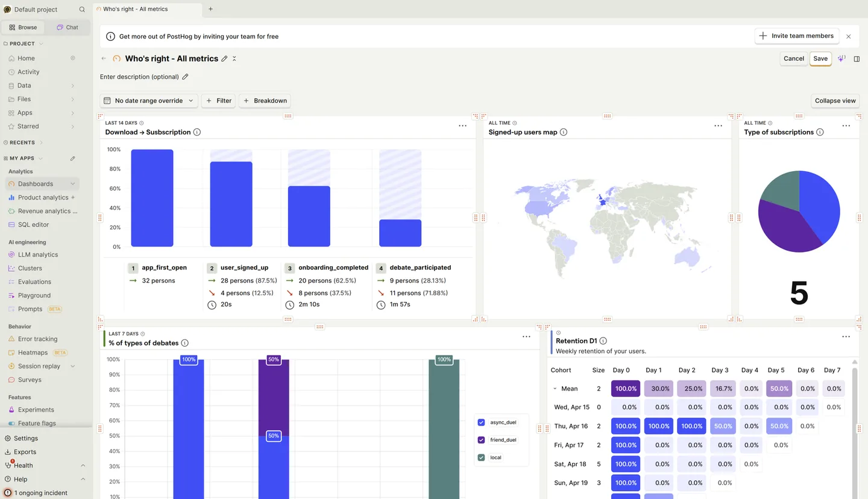Viewport: 868px width, 499px height.
Task: Open the No date range override dropdown
Action: click(x=149, y=101)
